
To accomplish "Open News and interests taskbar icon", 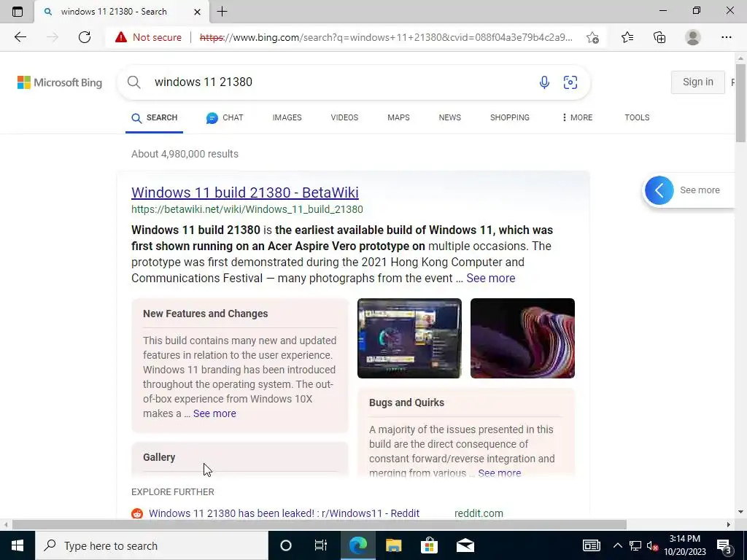I will click(x=591, y=545).
